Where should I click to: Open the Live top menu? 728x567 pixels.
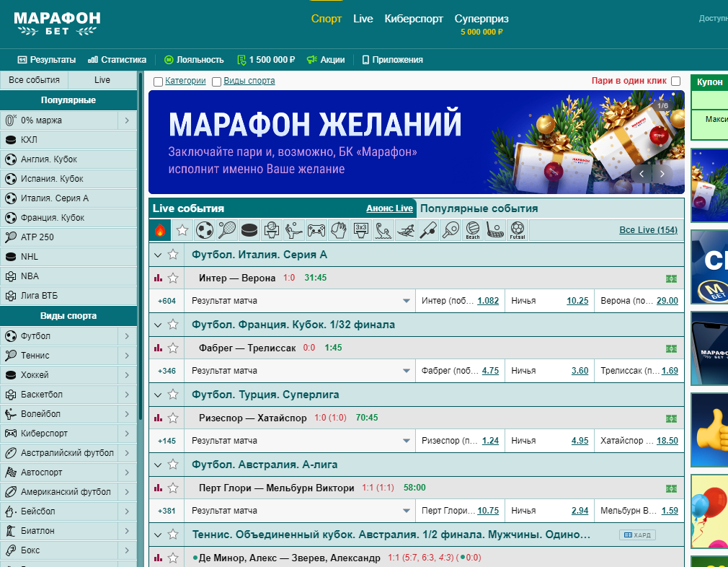point(363,19)
